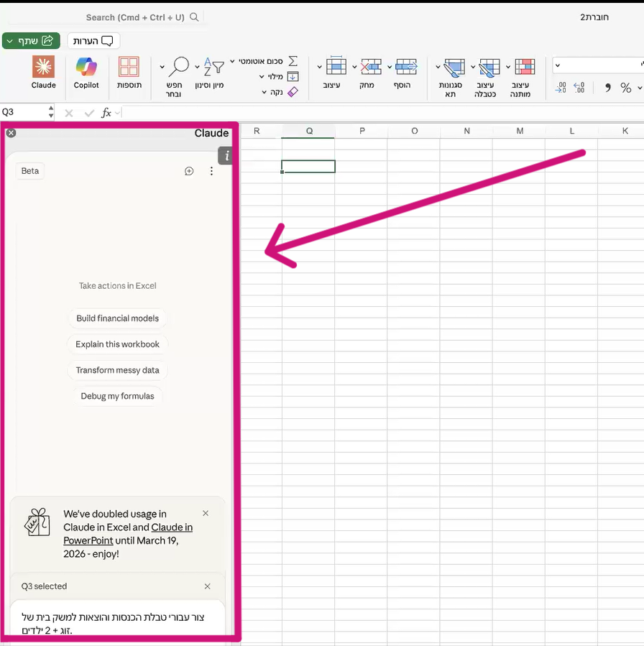Click the search magnifier icon
644x646 pixels.
point(194,17)
